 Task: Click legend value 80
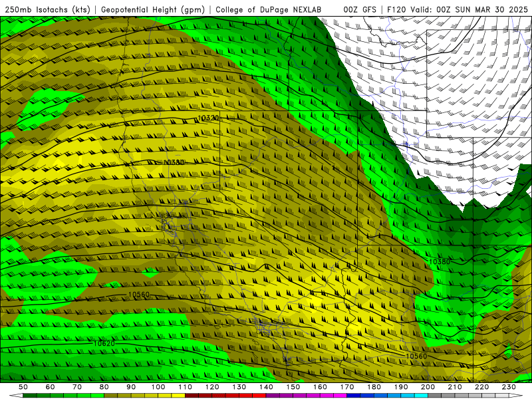click(104, 387)
